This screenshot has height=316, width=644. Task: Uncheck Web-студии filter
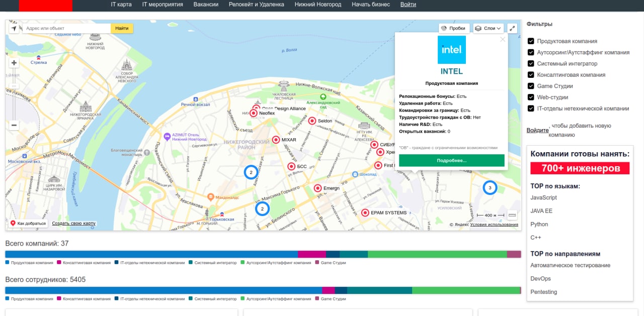coord(531,97)
